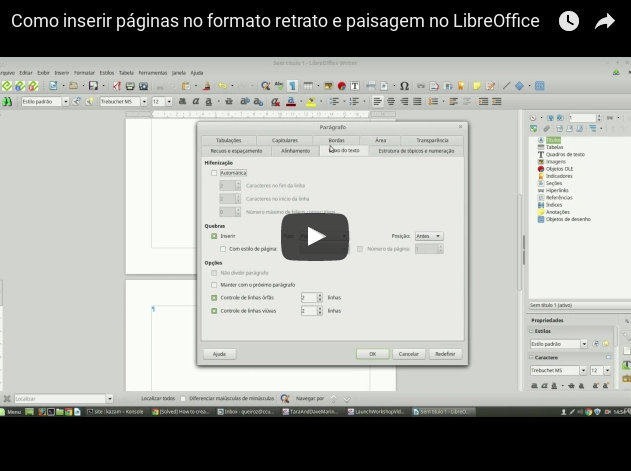Click the Italic formatting icon

click(x=196, y=101)
